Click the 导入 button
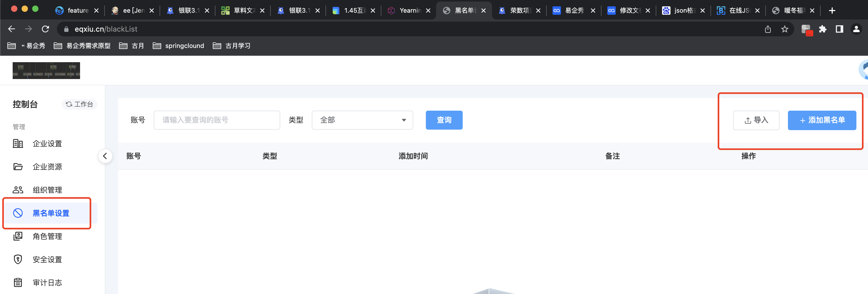Screen dimensions: 868x294 (x=756, y=120)
